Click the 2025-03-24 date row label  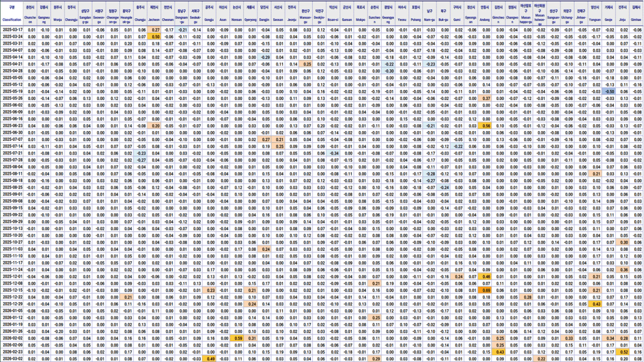click(x=12, y=37)
